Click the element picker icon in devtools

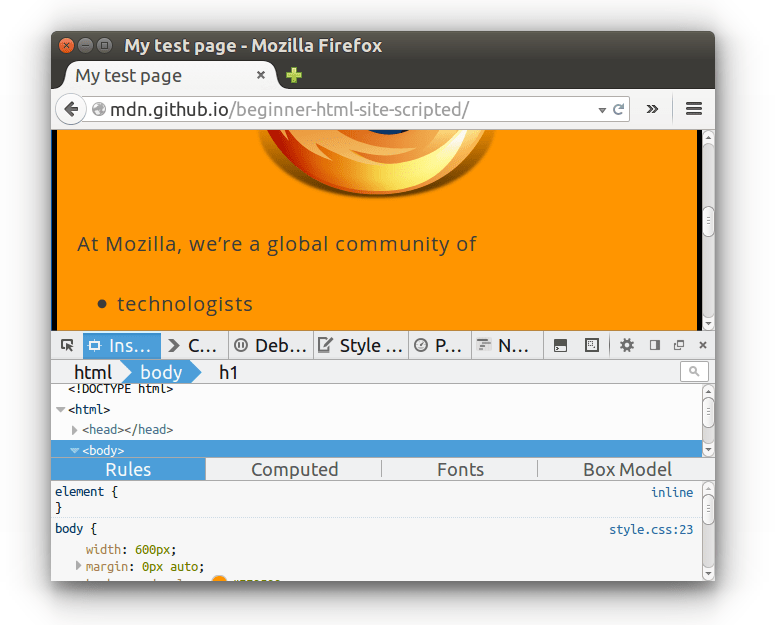pos(67,345)
